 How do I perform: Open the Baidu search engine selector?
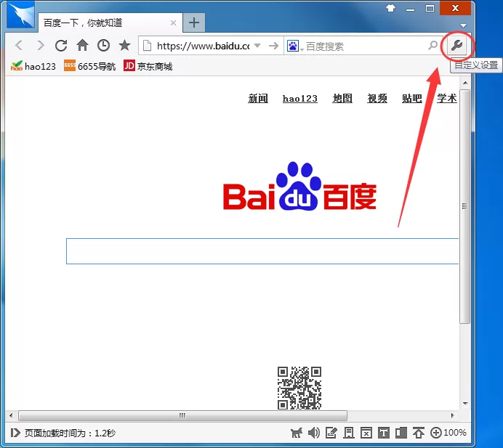click(x=294, y=46)
